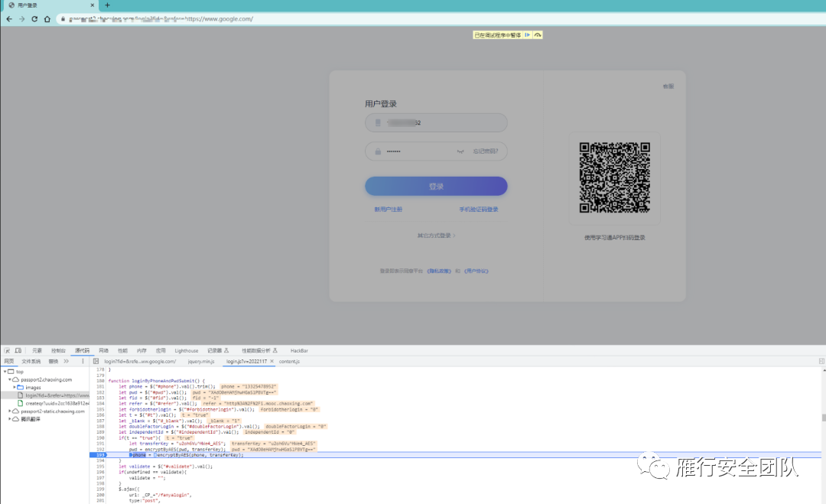Close the 用户登录 browser tab
The height and width of the screenshot is (504, 826).
(93, 5)
